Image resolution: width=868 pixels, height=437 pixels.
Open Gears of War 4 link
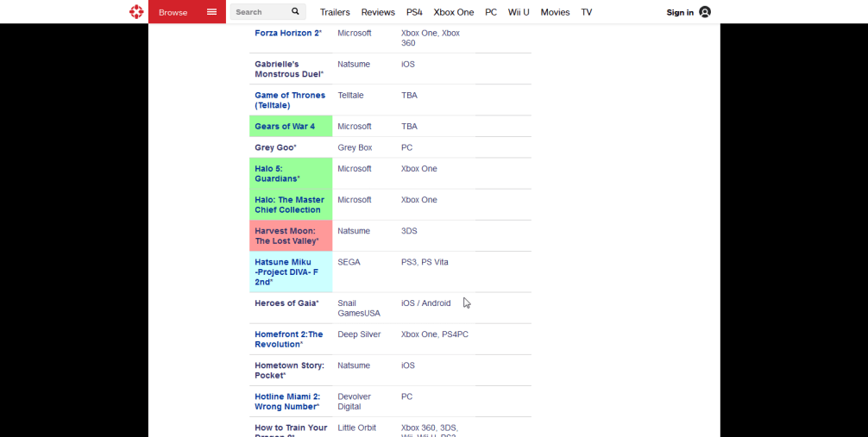pos(285,127)
